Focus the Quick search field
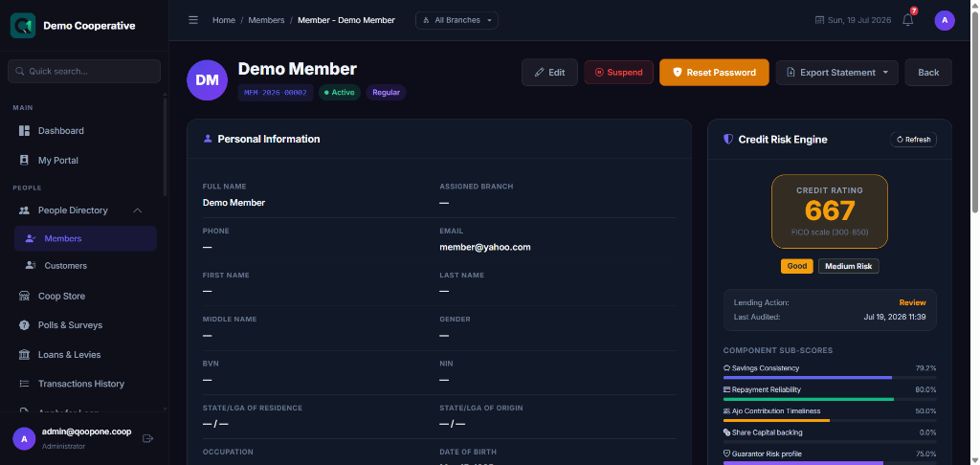The image size is (980, 465). 84,71
